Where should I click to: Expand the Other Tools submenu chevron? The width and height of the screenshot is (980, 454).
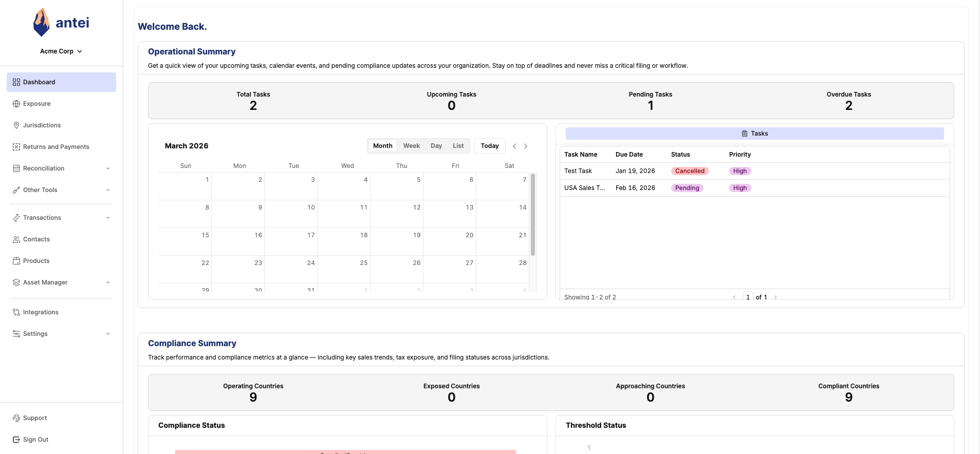tap(108, 190)
